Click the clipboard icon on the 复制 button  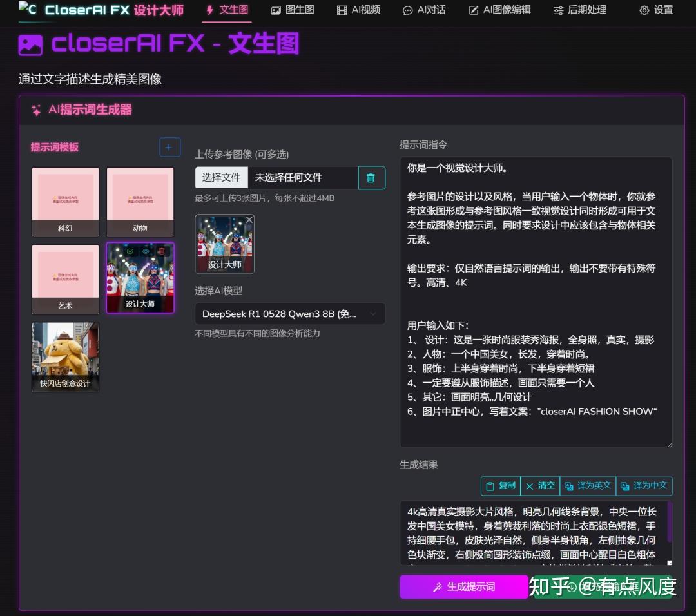click(x=491, y=486)
